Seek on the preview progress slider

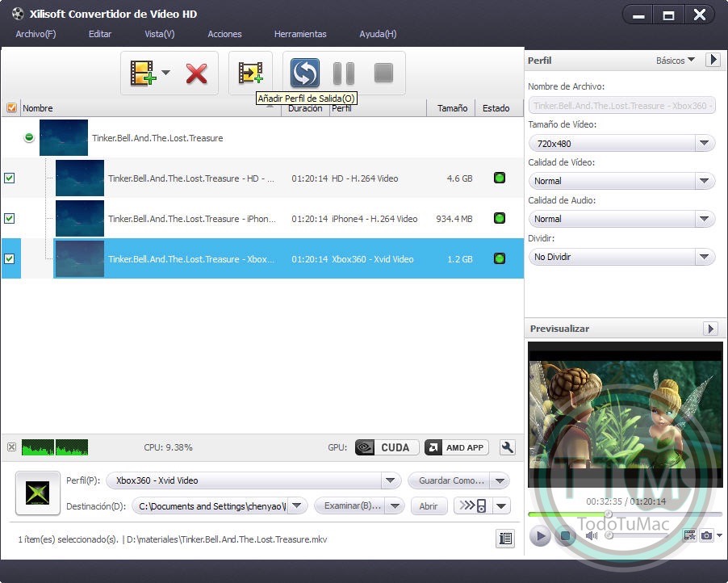[x=625, y=514]
